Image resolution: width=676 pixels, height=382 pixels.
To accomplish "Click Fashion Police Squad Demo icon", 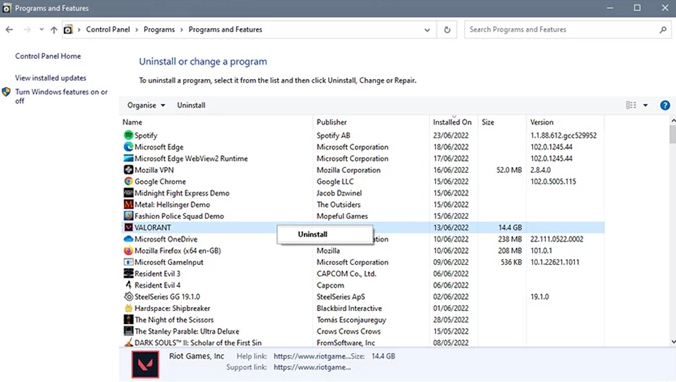I will [128, 216].
